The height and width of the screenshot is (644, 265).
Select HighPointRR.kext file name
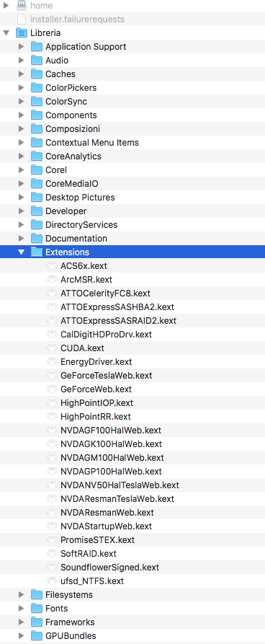tap(96, 416)
